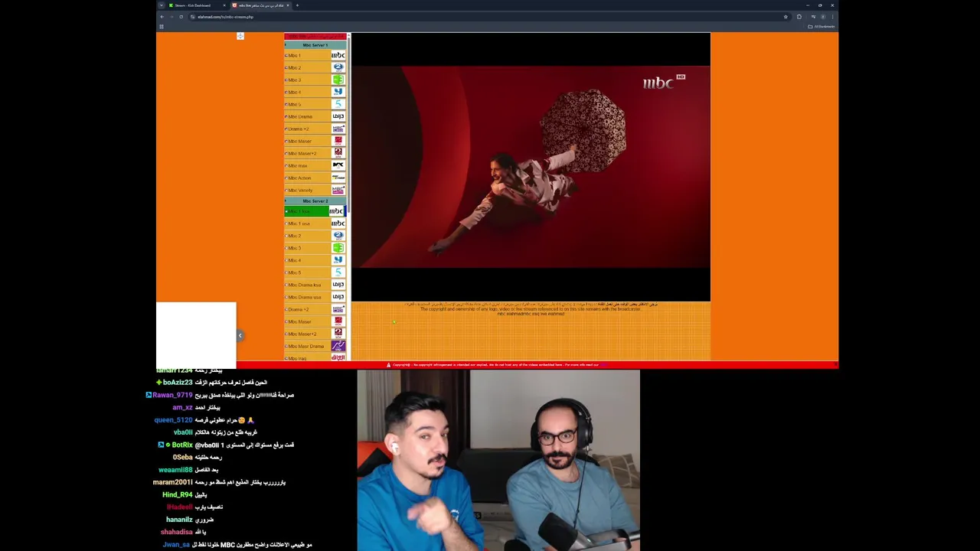Collapse the Mbc Server 1 header

(315, 45)
